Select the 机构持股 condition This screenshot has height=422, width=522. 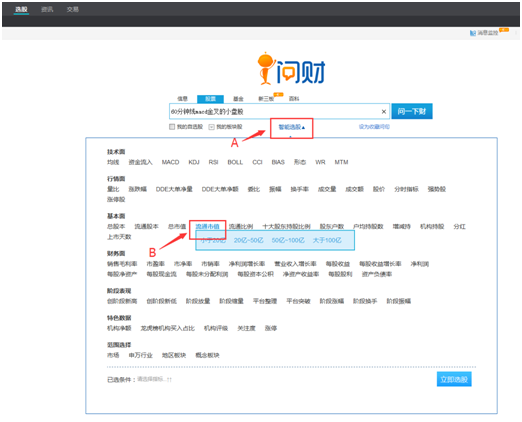pyautogui.click(x=432, y=227)
